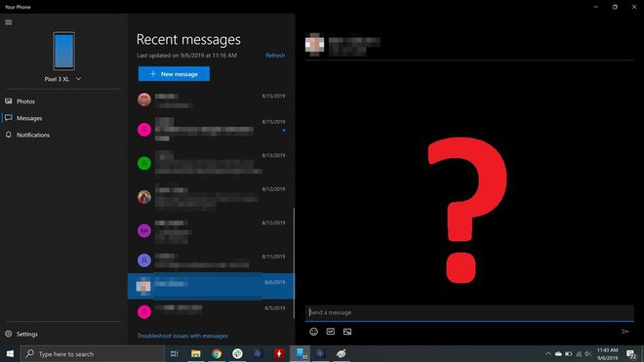644x362 pixels.
Task: Refresh the recent messages list
Action: point(275,56)
